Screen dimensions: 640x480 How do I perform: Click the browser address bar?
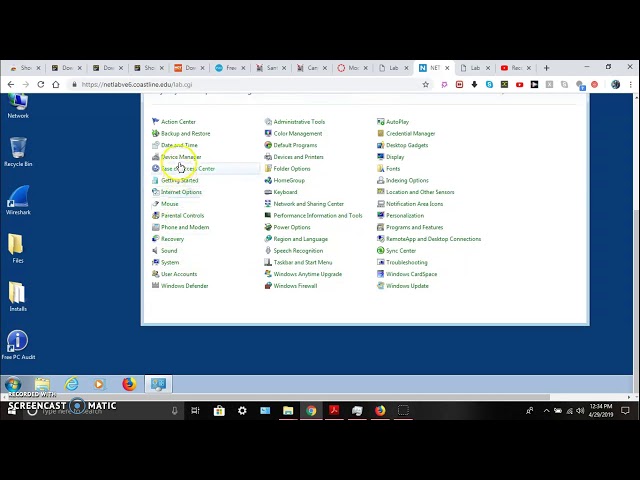tap(245, 84)
